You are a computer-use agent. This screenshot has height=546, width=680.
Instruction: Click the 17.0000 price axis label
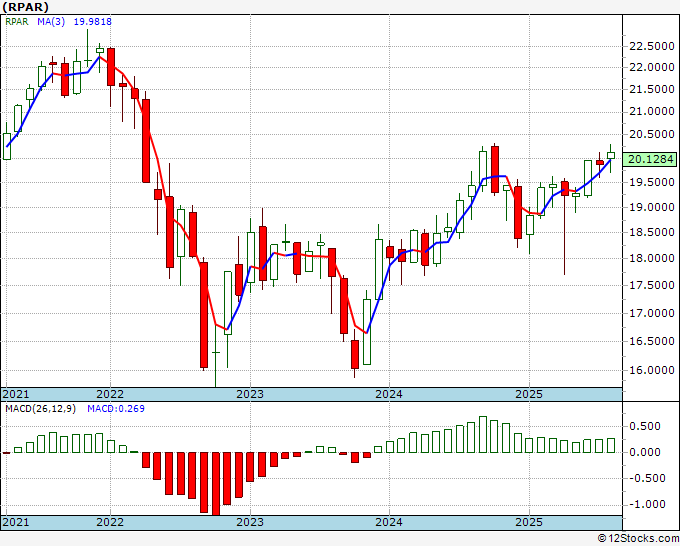(652, 313)
